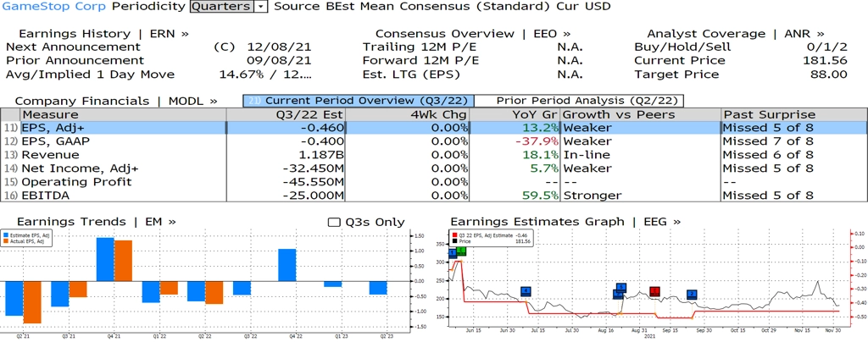Click the blue number 2 event marker

tap(692, 295)
